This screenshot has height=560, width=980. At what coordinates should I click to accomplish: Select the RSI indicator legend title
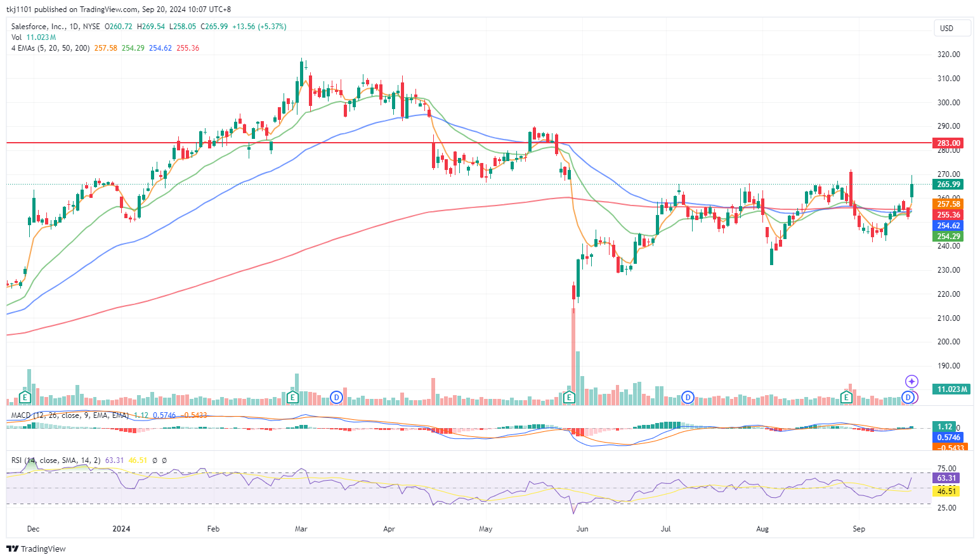[56, 460]
